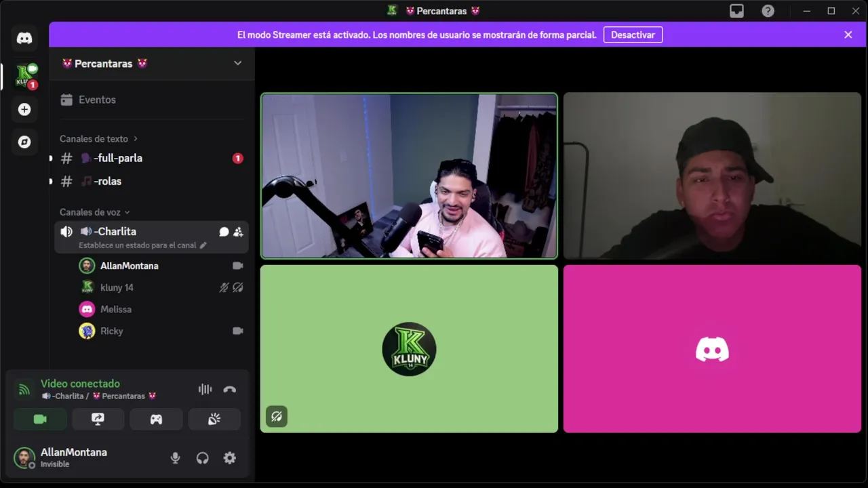Select the Kluny server icon in sidebar

click(x=26, y=75)
